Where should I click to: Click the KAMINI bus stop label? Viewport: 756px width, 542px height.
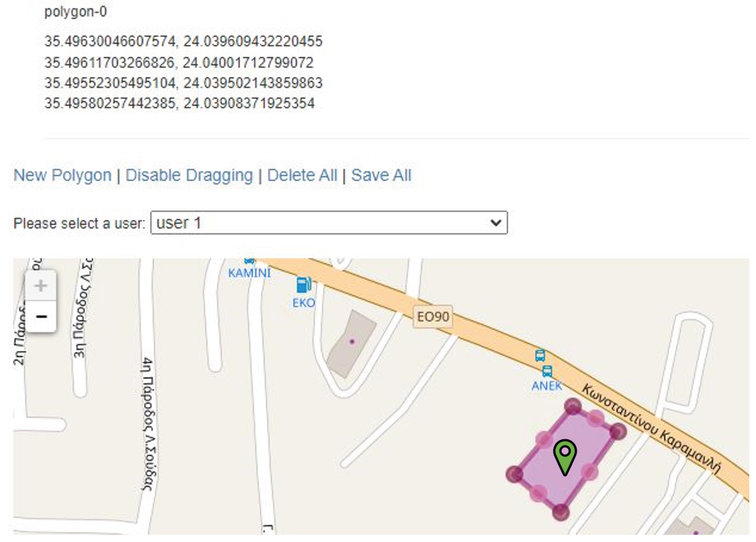point(249,273)
